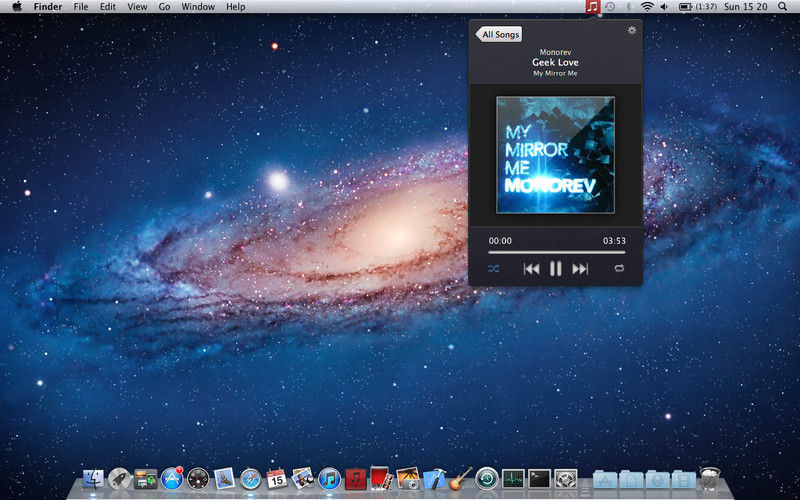Screen dimensions: 800x500
Task: Pause the song Geek Love
Action: coord(556,268)
